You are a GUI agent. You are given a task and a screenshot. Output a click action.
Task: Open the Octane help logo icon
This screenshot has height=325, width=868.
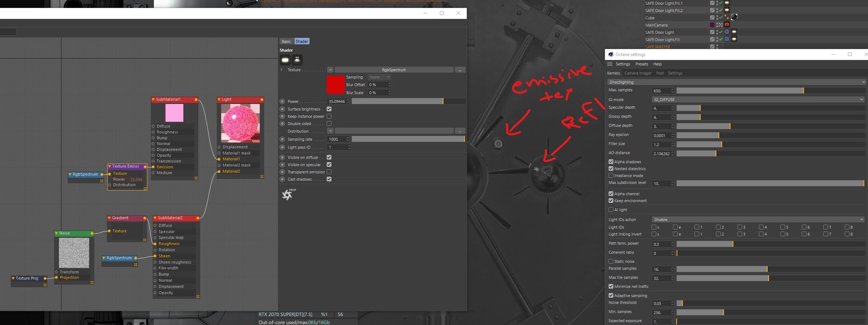click(x=288, y=194)
